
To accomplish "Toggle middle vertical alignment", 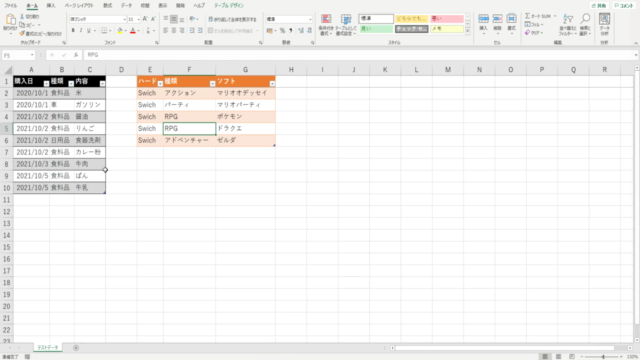I will [x=174, y=19].
